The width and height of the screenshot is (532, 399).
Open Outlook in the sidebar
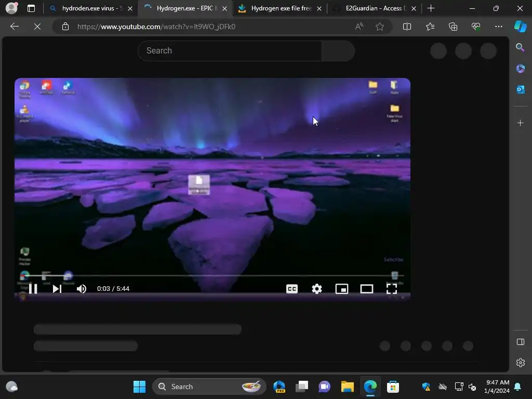(x=520, y=89)
